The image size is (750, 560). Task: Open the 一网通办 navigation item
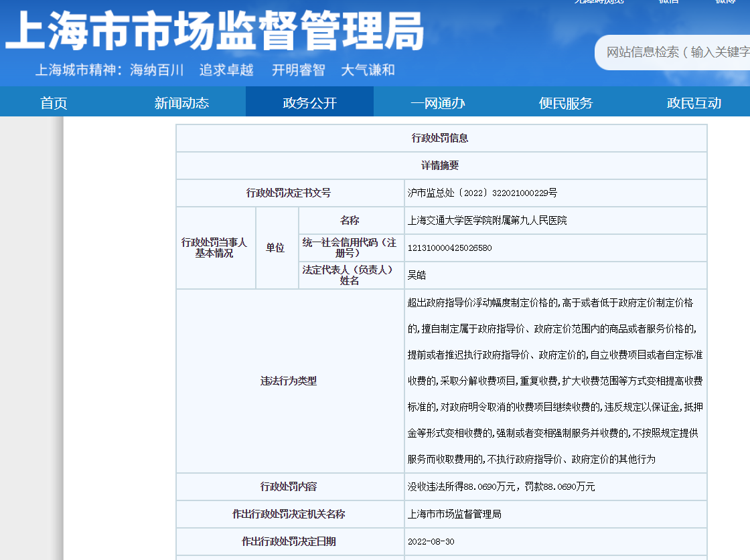pos(437,103)
